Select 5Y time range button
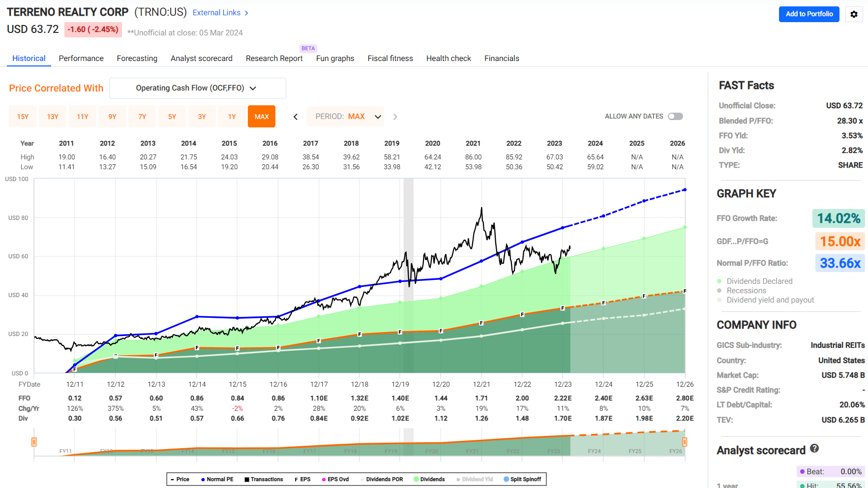This screenshot has width=868, height=488. (172, 117)
